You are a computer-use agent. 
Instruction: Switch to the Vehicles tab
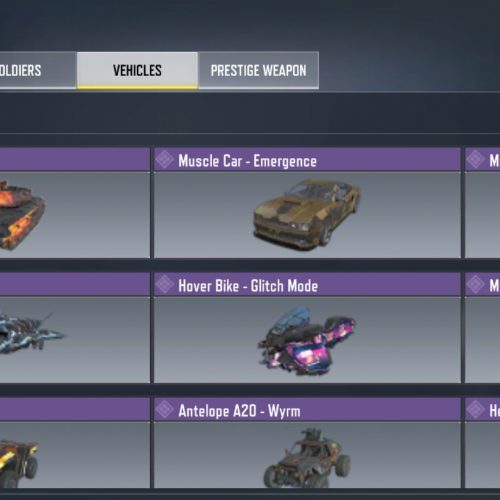137,70
